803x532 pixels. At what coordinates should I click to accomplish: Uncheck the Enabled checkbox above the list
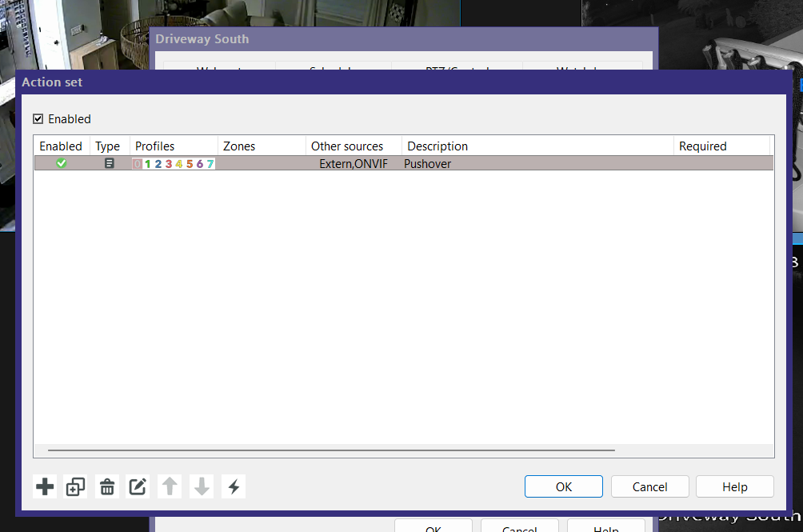click(x=38, y=119)
